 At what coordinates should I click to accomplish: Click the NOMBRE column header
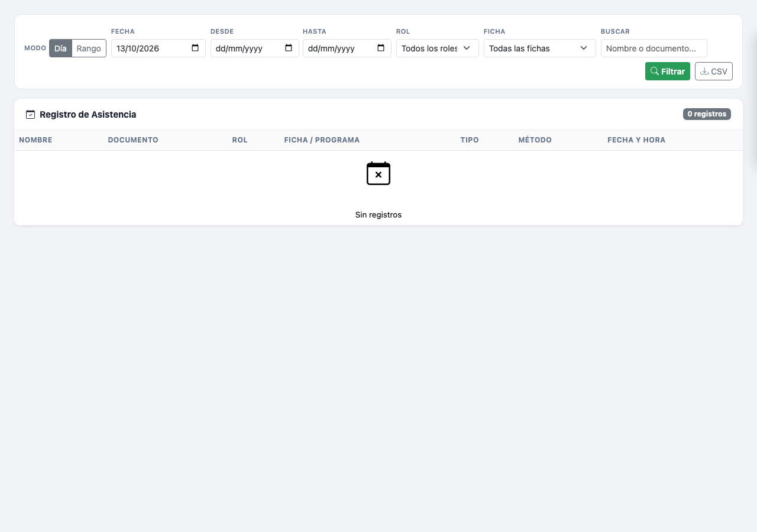pyautogui.click(x=35, y=140)
